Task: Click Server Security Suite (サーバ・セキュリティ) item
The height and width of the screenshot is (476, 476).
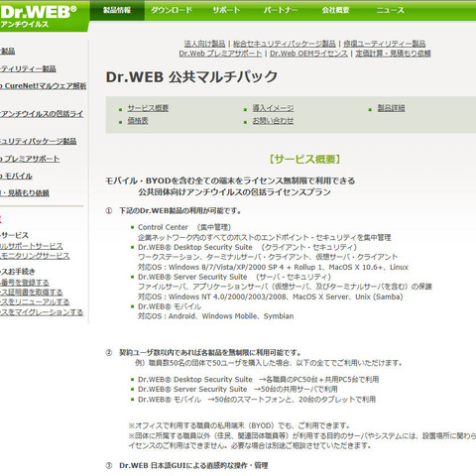Action: point(234,277)
